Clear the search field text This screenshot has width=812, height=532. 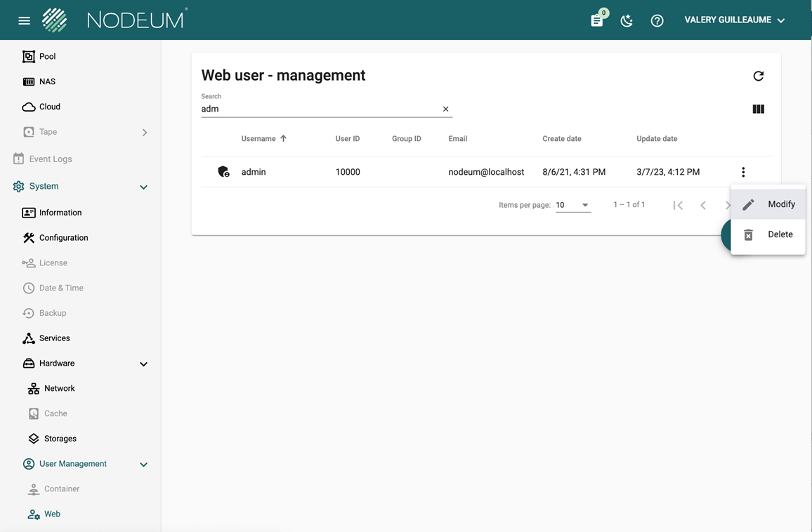[445, 109]
